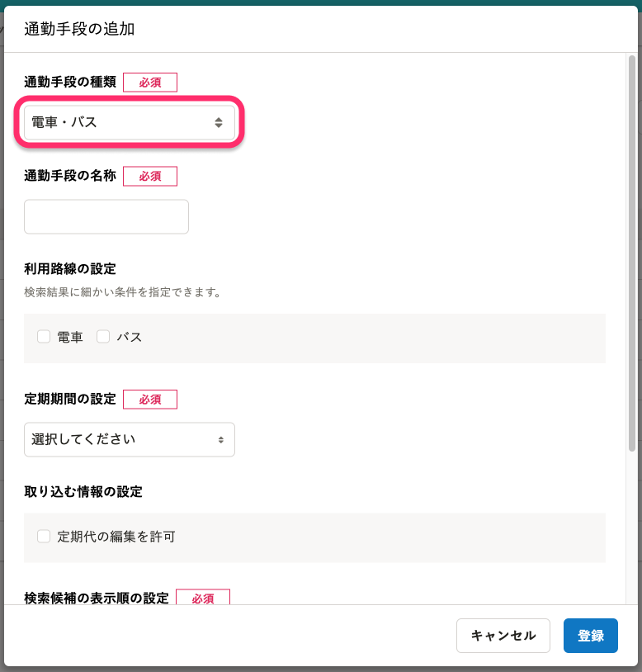
Task: Cancel with the キャンセル button
Action: coord(503,635)
